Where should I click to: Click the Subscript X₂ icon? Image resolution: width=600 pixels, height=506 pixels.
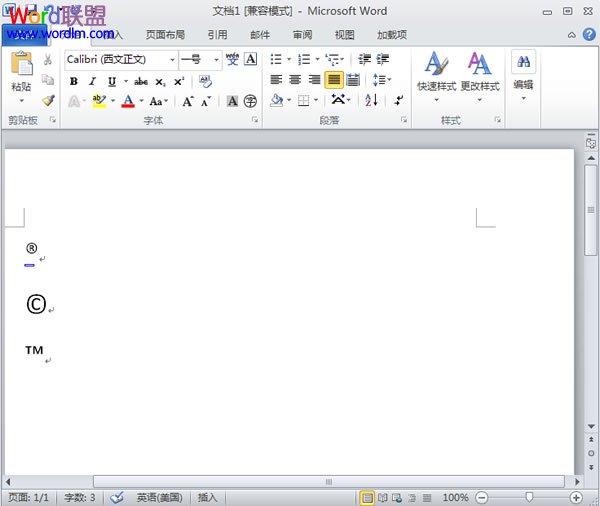point(160,81)
